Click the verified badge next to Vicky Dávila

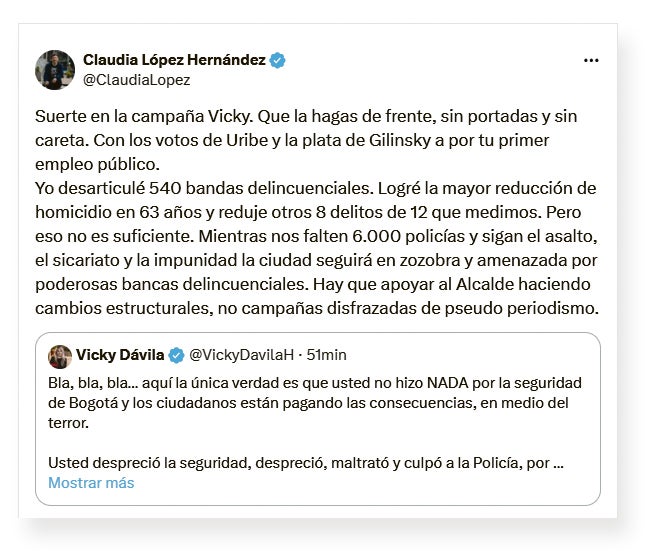point(176,356)
